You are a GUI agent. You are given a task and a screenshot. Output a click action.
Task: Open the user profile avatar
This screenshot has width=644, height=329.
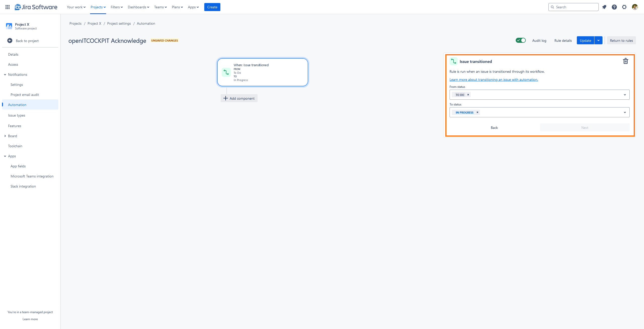635,7
